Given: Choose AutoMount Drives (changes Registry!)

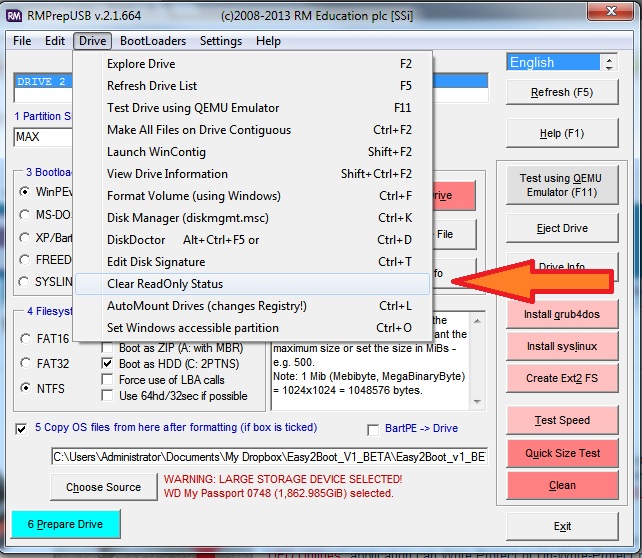Looking at the screenshot, I should click(253, 306).
